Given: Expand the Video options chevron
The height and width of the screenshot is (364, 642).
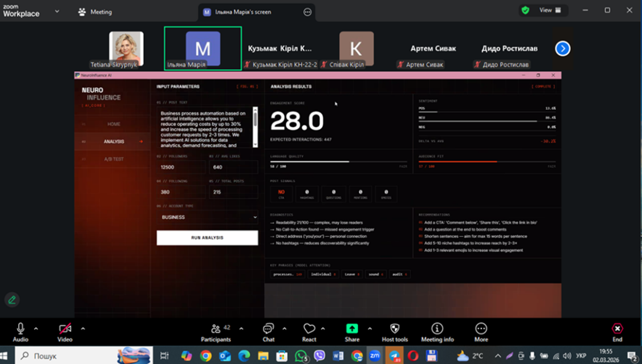Looking at the screenshot, I should click(83, 327).
